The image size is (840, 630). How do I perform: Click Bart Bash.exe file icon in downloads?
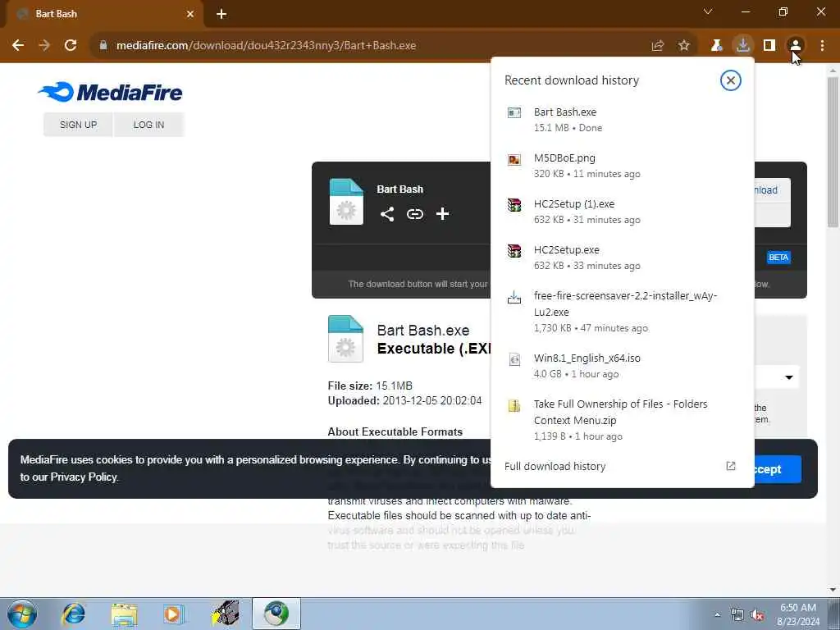click(514, 112)
